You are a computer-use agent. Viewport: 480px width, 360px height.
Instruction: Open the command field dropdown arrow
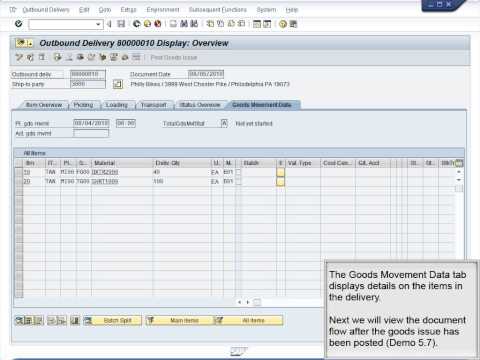pyautogui.click(x=98, y=24)
